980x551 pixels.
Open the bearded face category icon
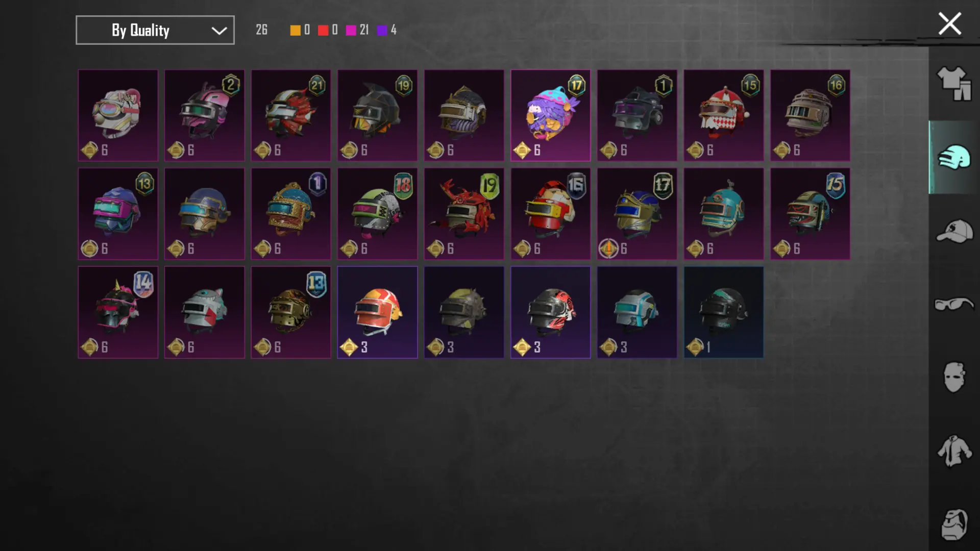pyautogui.click(x=953, y=524)
